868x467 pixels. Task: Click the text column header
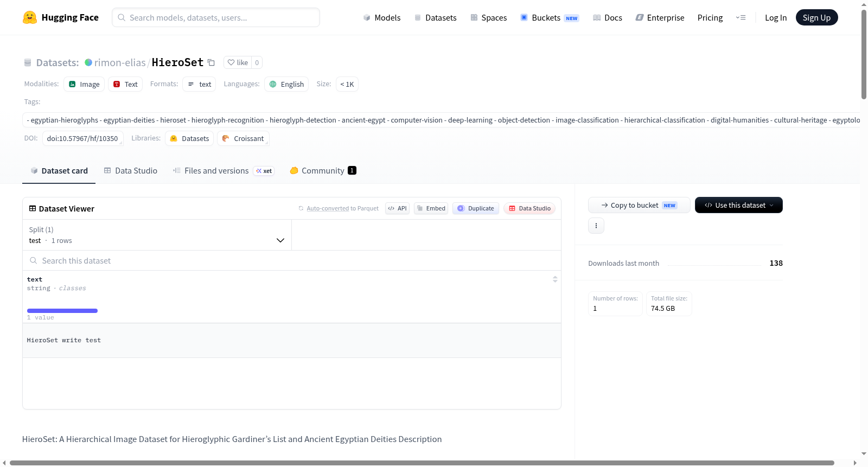click(35, 279)
